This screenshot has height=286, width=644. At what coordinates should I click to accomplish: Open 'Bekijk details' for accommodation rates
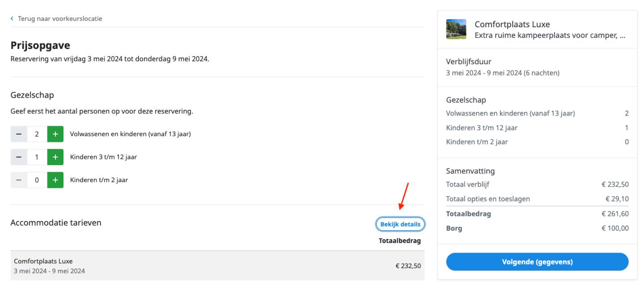(400, 224)
